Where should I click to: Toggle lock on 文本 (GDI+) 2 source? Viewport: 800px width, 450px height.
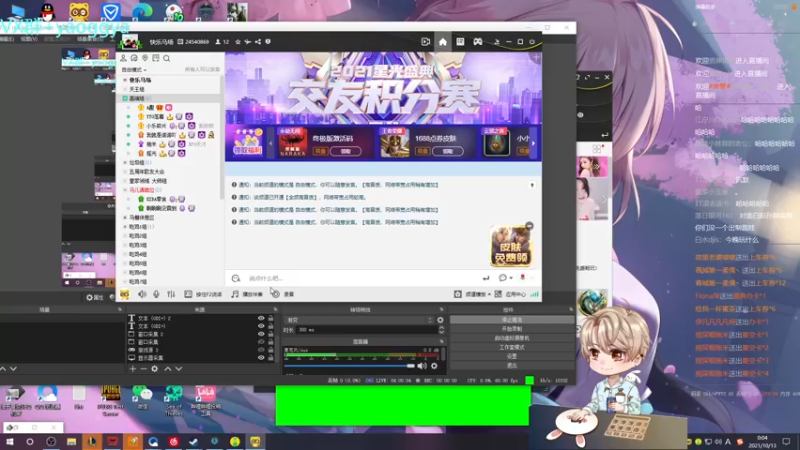click(271, 318)
